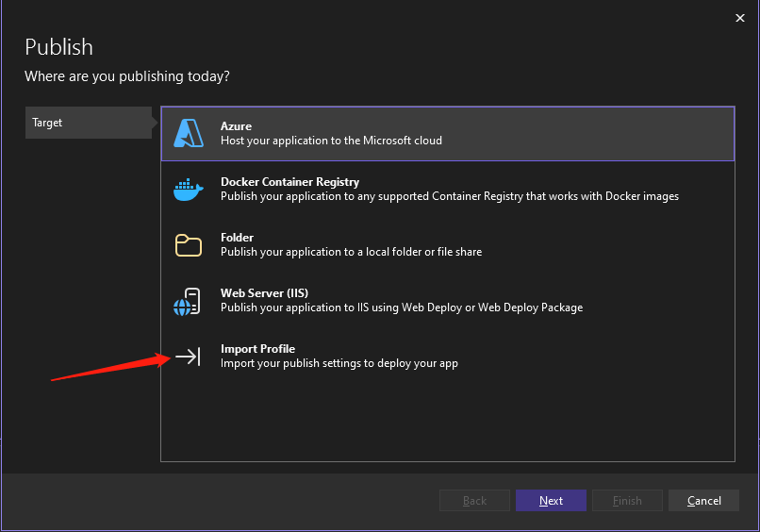Close the Publish dialog with X

[x=740, y=17]
